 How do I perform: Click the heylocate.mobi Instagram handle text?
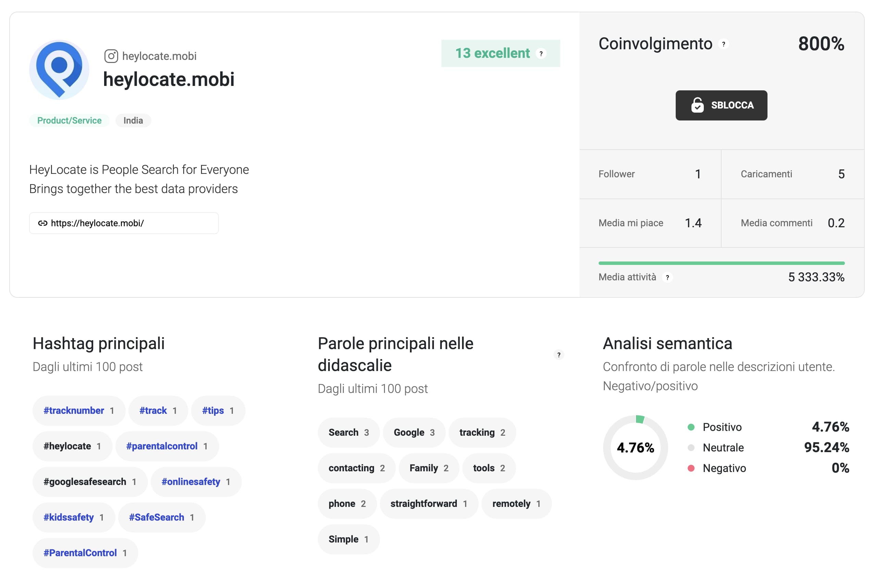[x=159, y=56]
